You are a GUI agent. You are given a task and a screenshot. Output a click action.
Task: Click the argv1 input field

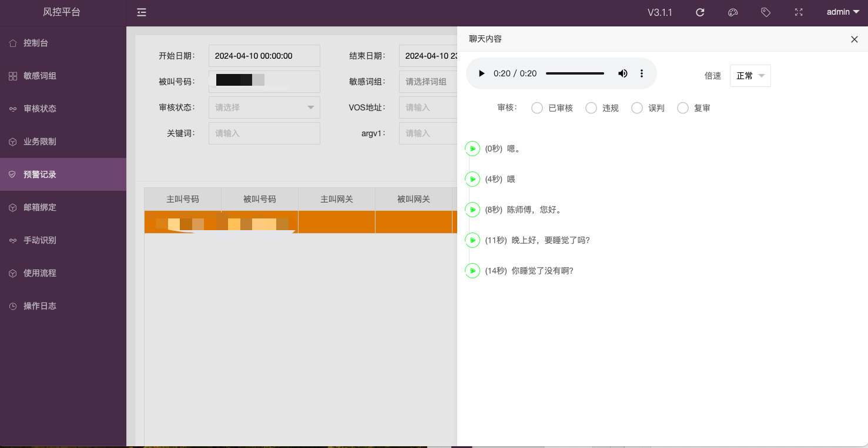pos(428,133)
